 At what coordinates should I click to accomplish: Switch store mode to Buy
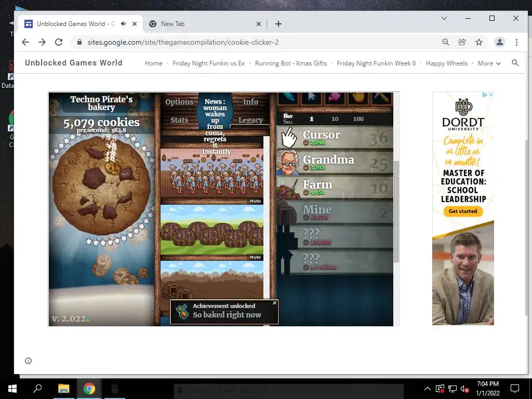click(x=288, y=116)
